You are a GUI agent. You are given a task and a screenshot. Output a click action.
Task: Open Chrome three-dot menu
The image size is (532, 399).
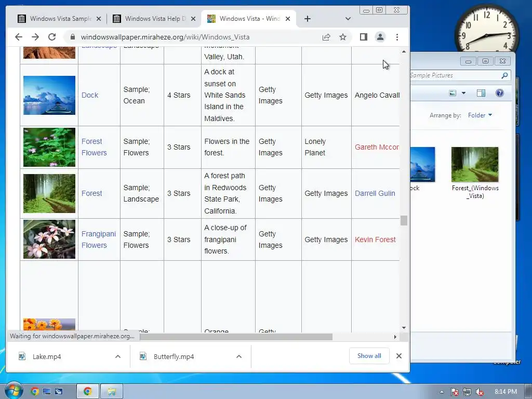point(397,37)
